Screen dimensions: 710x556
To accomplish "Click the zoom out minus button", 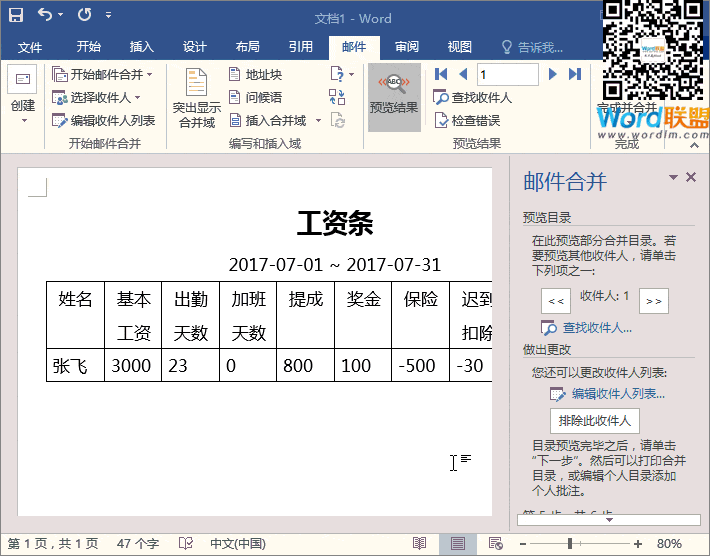I will point(523,543).
